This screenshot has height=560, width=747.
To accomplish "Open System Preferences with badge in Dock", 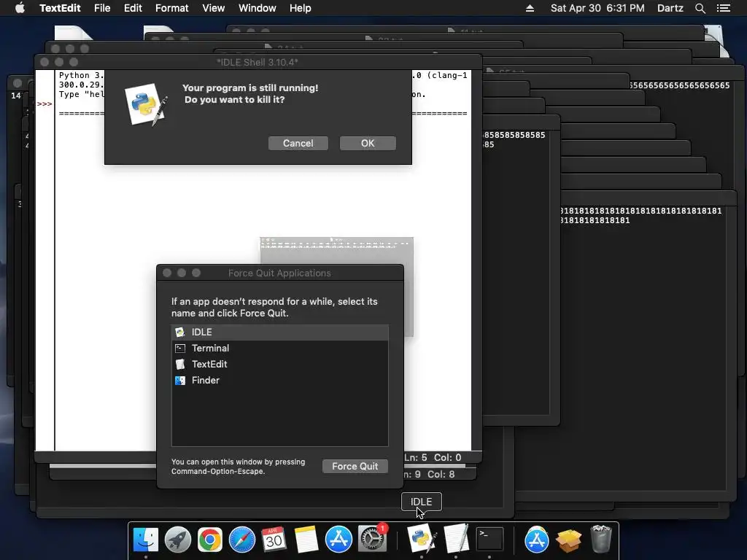I will point(372,540).
